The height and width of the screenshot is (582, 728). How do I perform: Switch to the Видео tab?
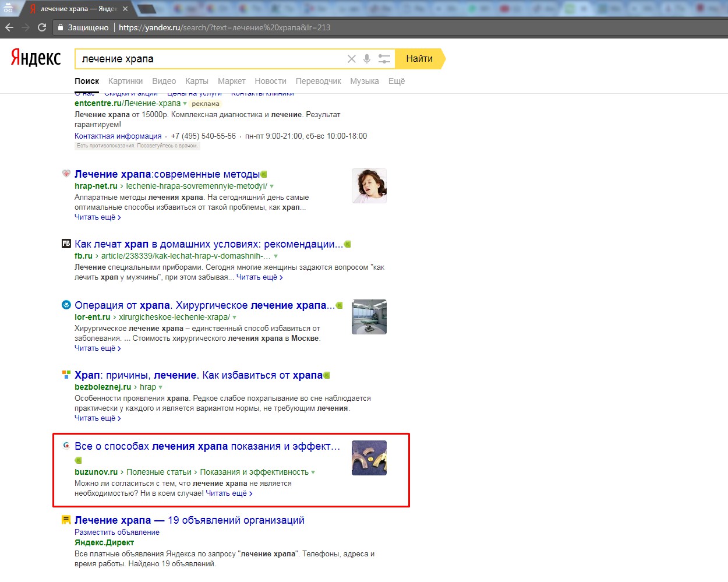(x=164, y=81)
